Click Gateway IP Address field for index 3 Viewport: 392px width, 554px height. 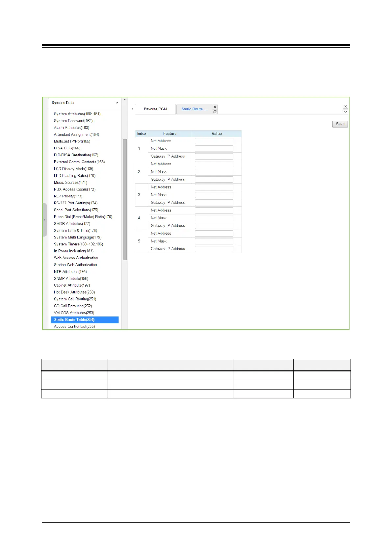tap(214, 203)
